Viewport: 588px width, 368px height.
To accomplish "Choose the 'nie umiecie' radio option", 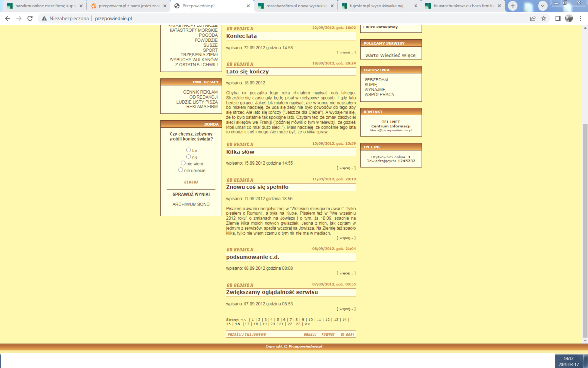I will click(x=181, y=170).
